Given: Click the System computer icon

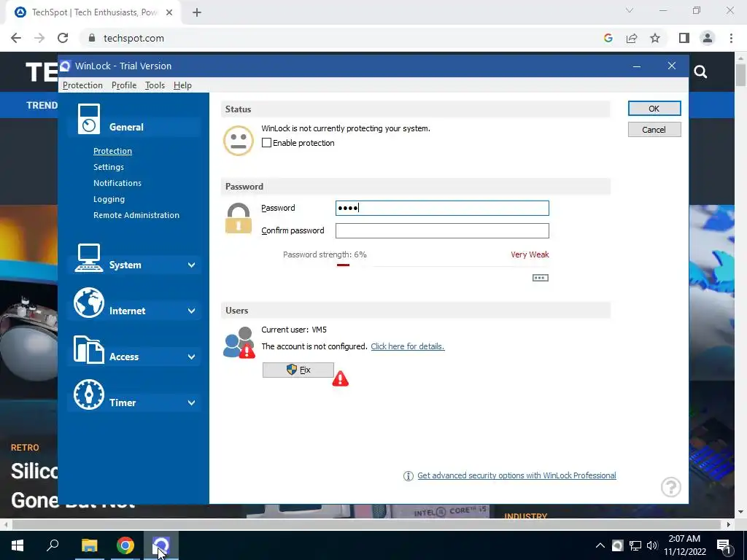Looking at the screenshot, I should click(x=88, y=257).
